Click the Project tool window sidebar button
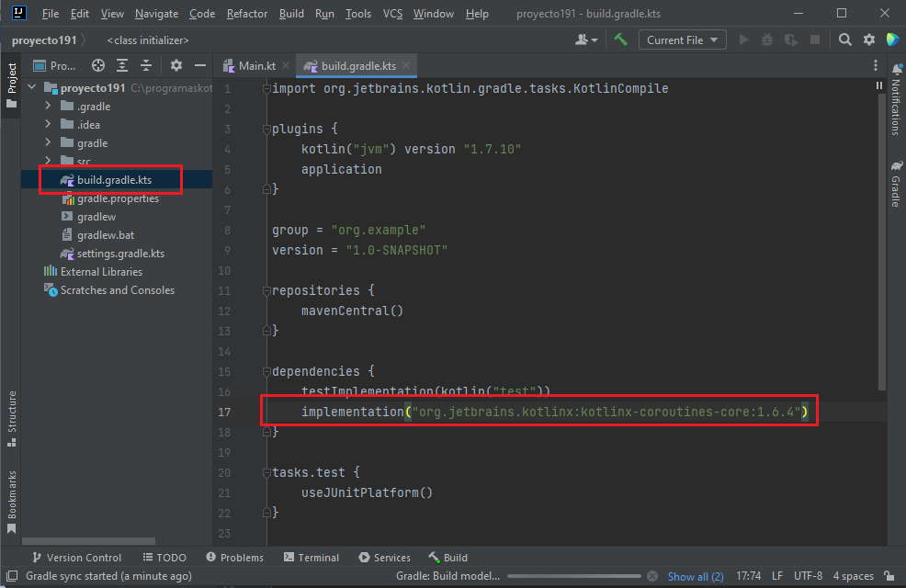Screen dimensions: 906x588 (x=12, y=85)
